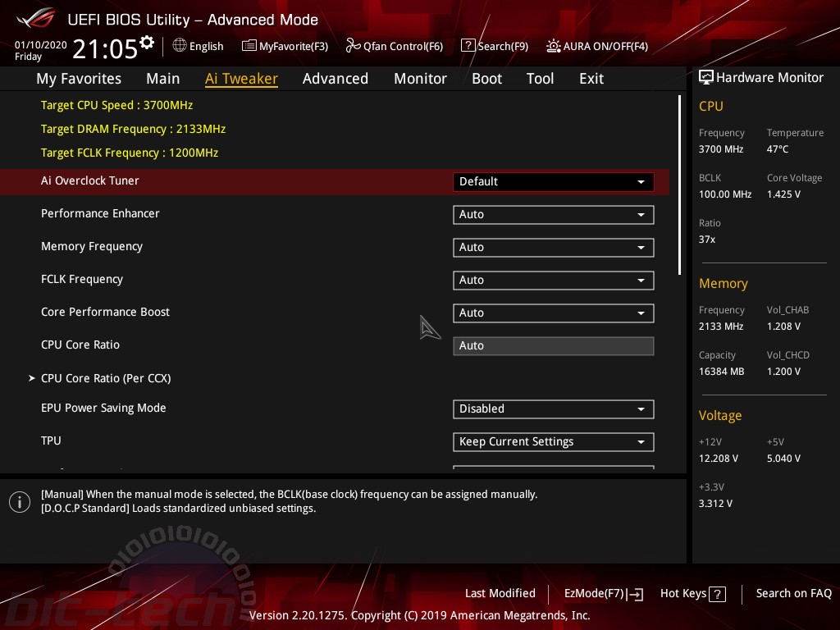840x630 pixels.
Task: Click the Core Voltage 1.425 V value
Action: (783, 194)
